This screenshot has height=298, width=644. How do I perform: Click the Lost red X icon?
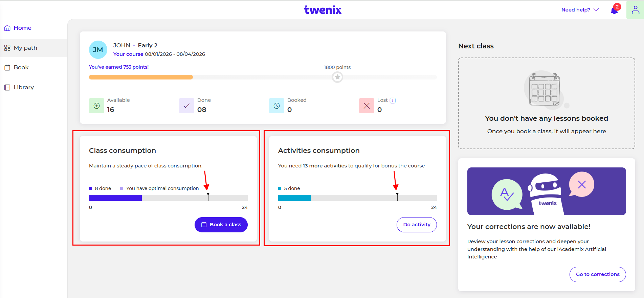coord(367,106)
